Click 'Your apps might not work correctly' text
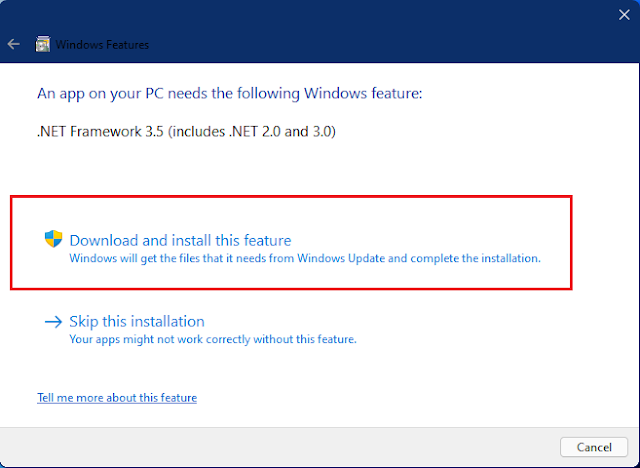The image size is (640, 468). [x=212, y=339]
